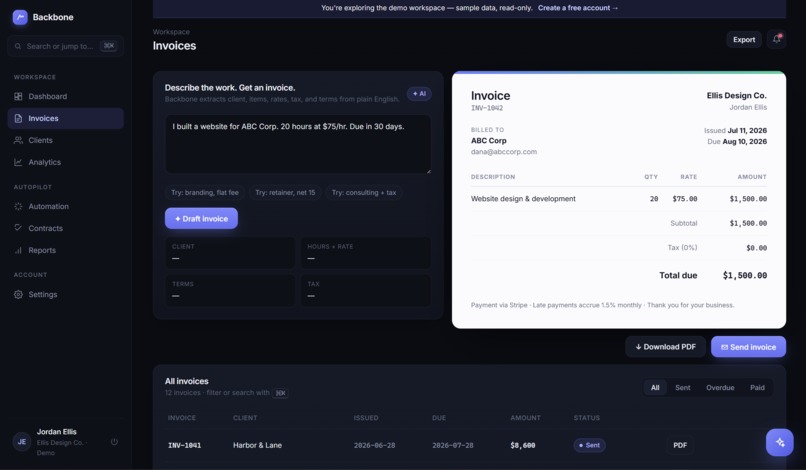Open the Contracts icon in sidebar

[18, 228]
